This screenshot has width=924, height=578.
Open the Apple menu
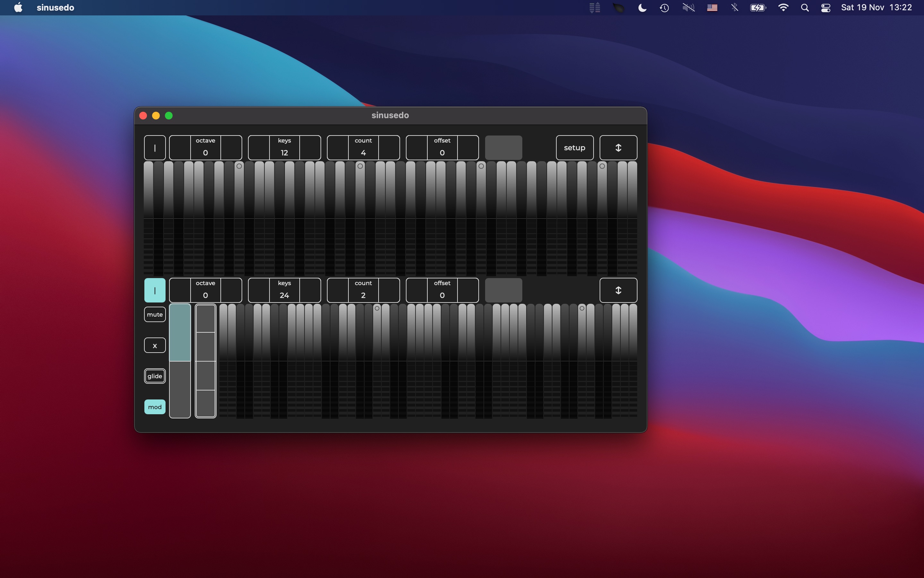pos(18,8)
